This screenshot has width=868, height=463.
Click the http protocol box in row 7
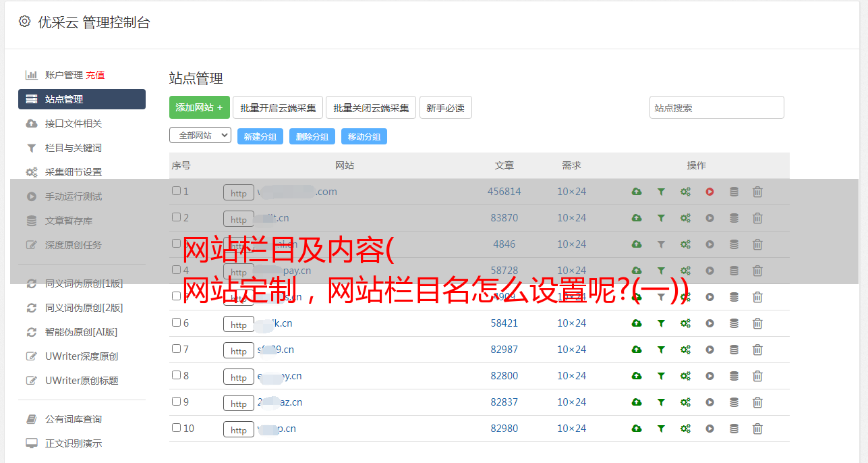[x=239, y=350]
